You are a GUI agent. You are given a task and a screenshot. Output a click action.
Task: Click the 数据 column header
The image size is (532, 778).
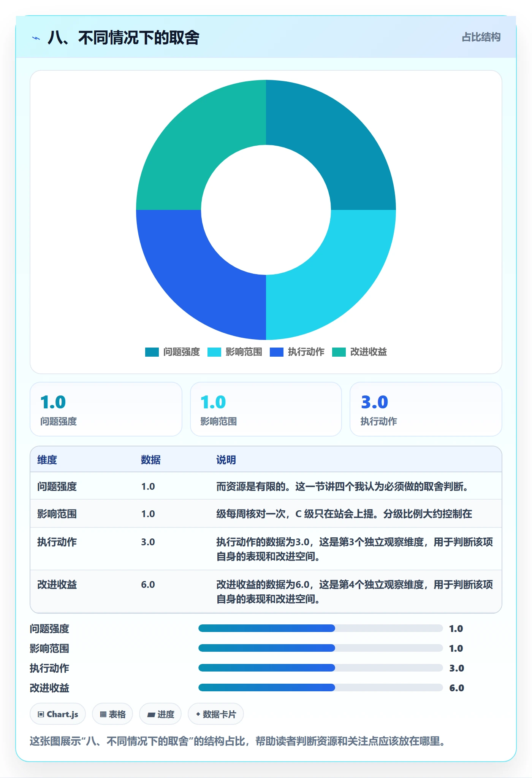151,460
